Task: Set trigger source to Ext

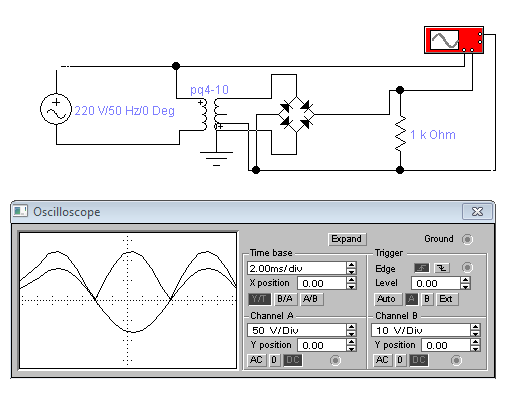Action: tap(446, 299)
